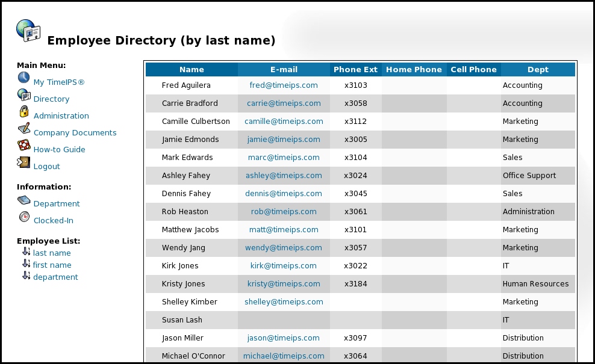Click the Cell Phone column header
Screen dimensions: 595x364
[x=473, y=69]
